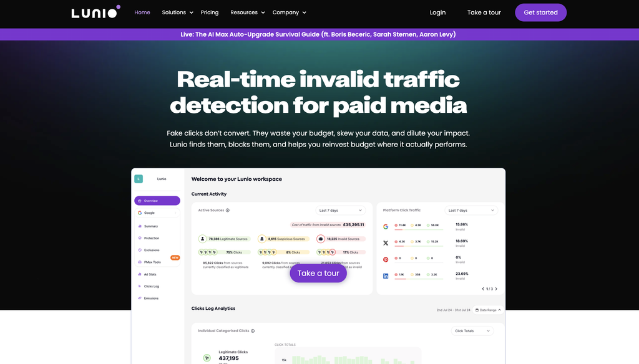Click the Pinterest platform icon
This screenshot has width=639, height=364.
[x=386, y=259]
